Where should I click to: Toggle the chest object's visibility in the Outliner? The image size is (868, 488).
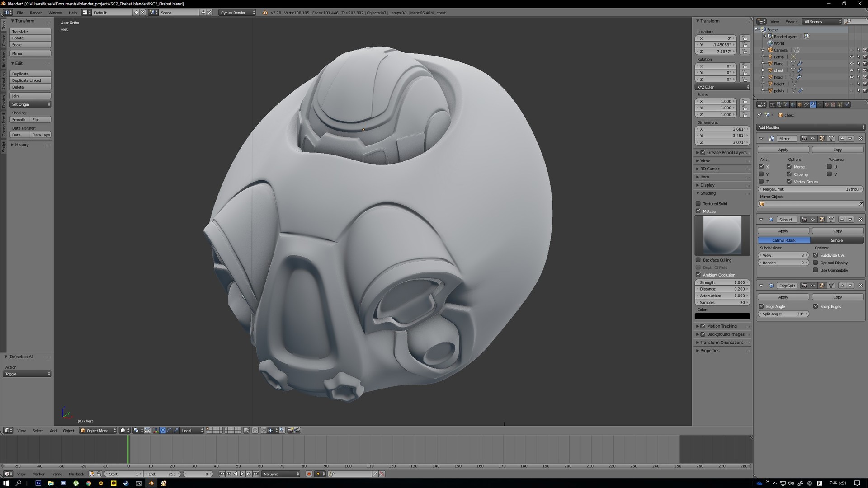click(852, 70)
